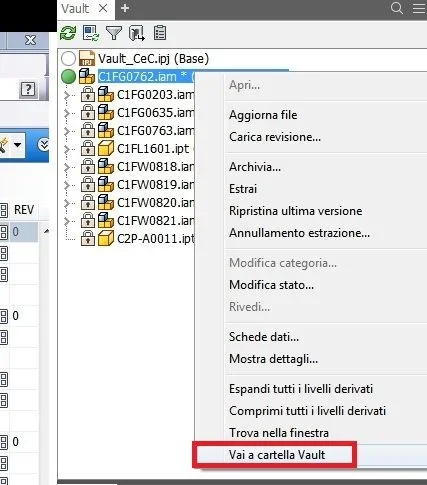Viewport: 427px width, 485px height.
Task: Select Aggiorna file from context menu
Action: pos(263,115)
